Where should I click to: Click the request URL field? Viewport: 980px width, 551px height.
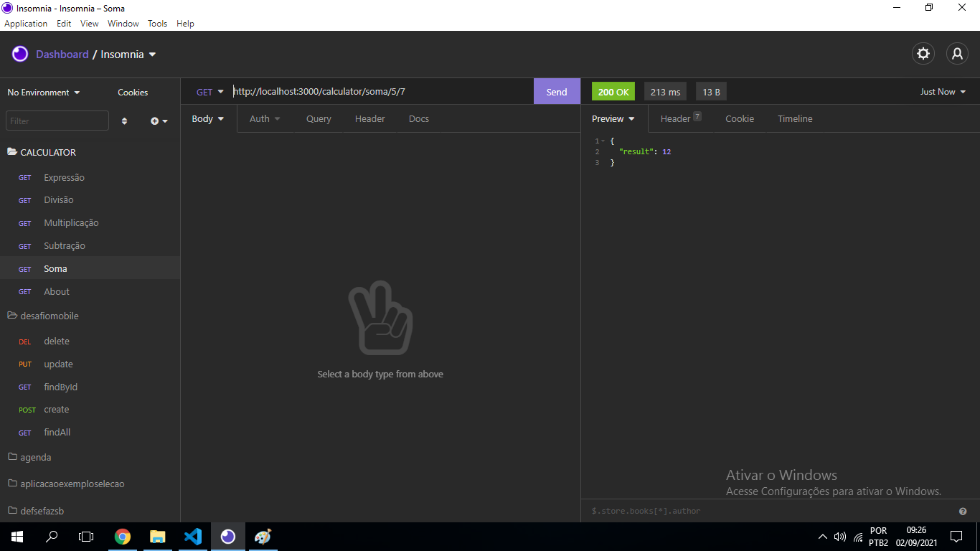click(x=382, y=92)
